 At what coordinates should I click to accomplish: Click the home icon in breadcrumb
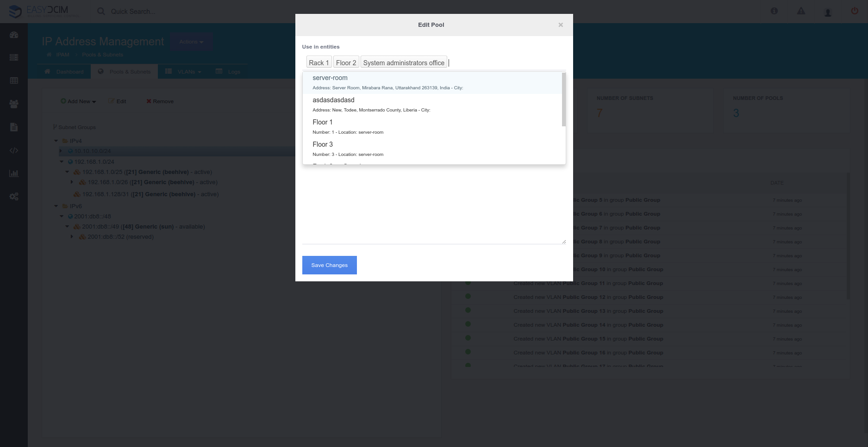[49, 55]
